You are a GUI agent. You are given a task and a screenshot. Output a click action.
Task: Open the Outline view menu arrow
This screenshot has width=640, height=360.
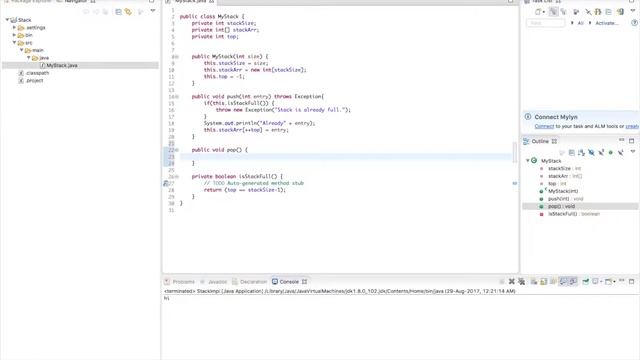(x=633, y=152)
